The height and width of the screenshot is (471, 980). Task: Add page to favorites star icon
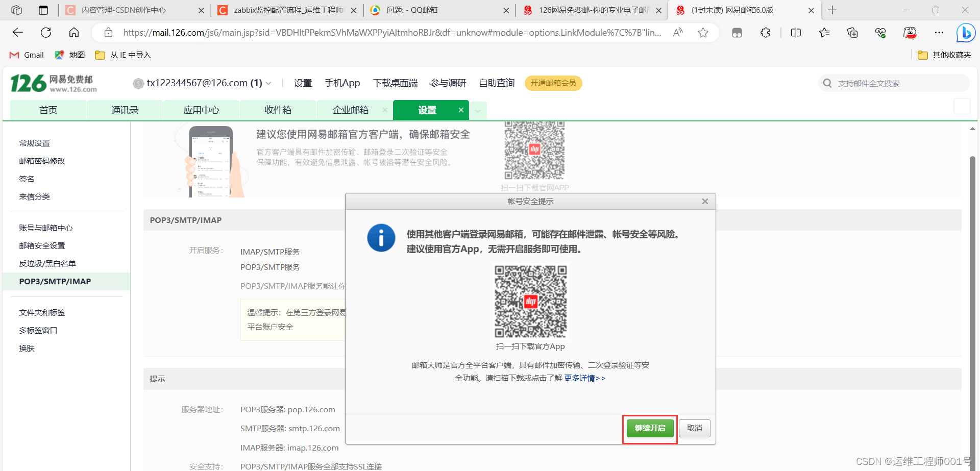coord(703,33)
